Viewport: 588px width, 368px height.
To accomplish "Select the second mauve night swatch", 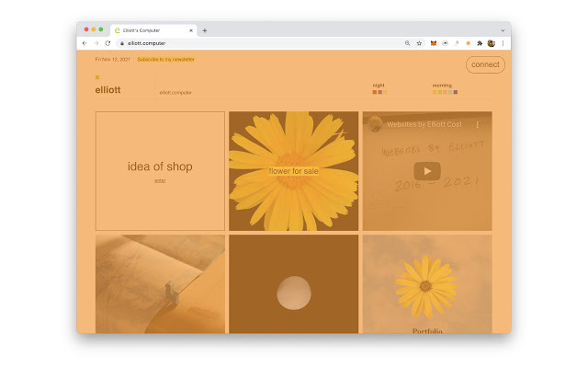I will click(x=379, y=92).
